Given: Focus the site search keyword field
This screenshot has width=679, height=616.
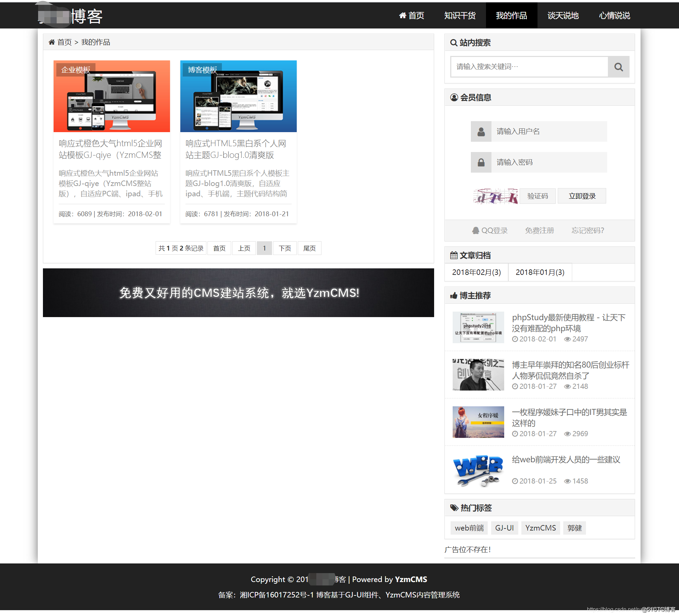Looking at the screenshot, I should pos(529,67).
